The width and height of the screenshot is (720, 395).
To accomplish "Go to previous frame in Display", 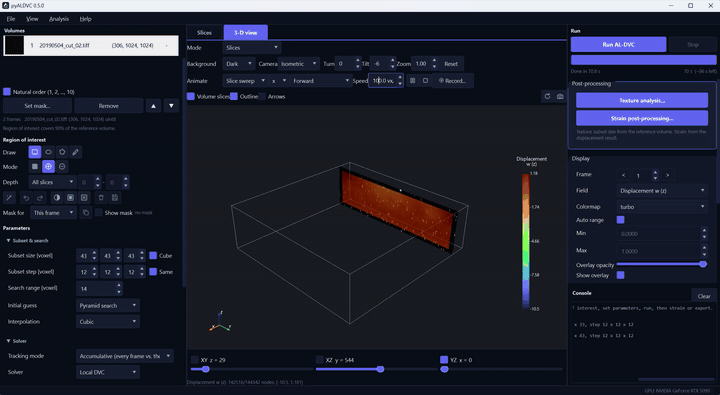I will tap(623, 175).
